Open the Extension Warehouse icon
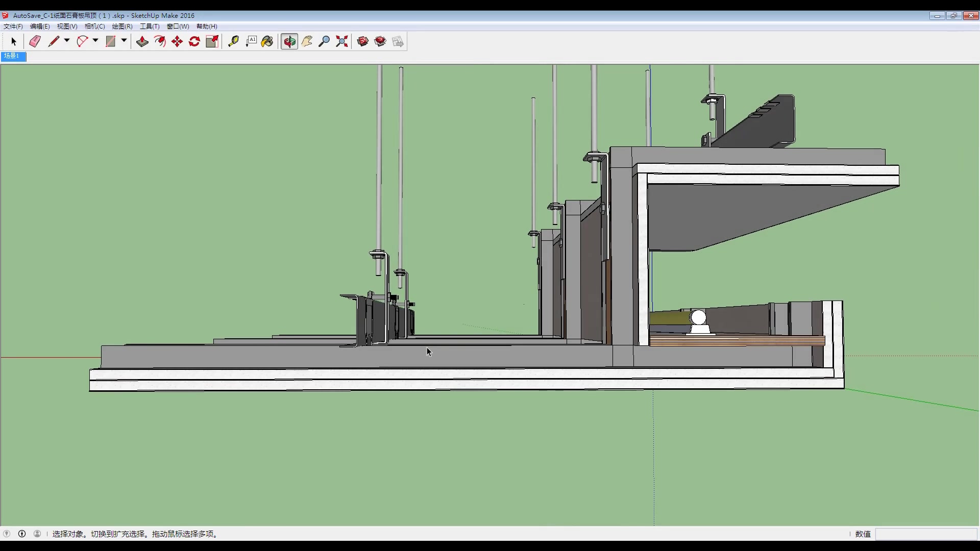980x551 pixels. [380, 42]
